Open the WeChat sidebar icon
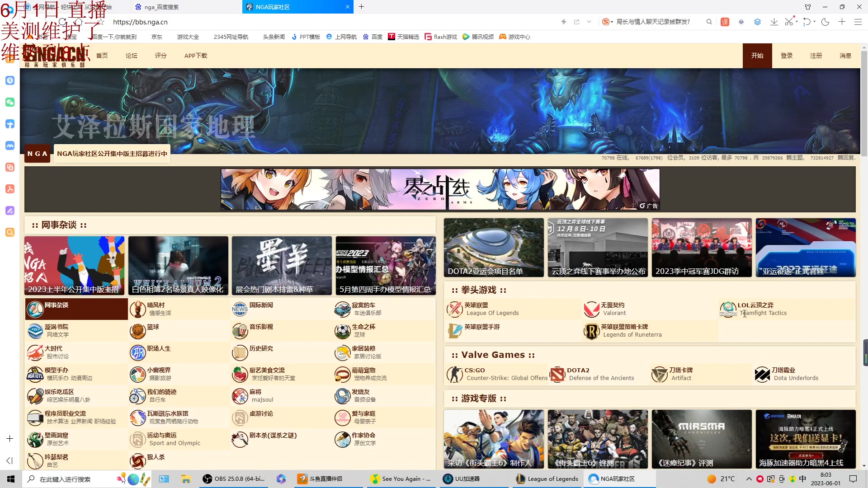868x488 pixels. (10, 102)
